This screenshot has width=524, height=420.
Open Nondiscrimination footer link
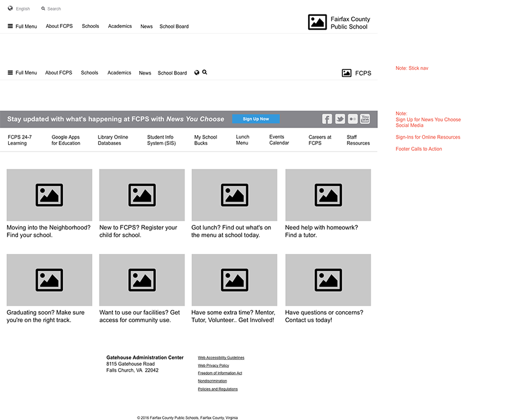212,381
